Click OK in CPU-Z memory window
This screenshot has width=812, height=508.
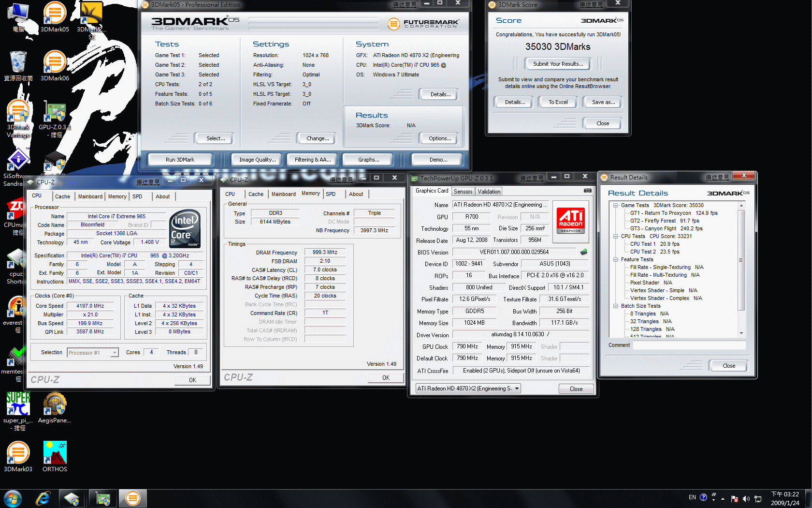386,378
